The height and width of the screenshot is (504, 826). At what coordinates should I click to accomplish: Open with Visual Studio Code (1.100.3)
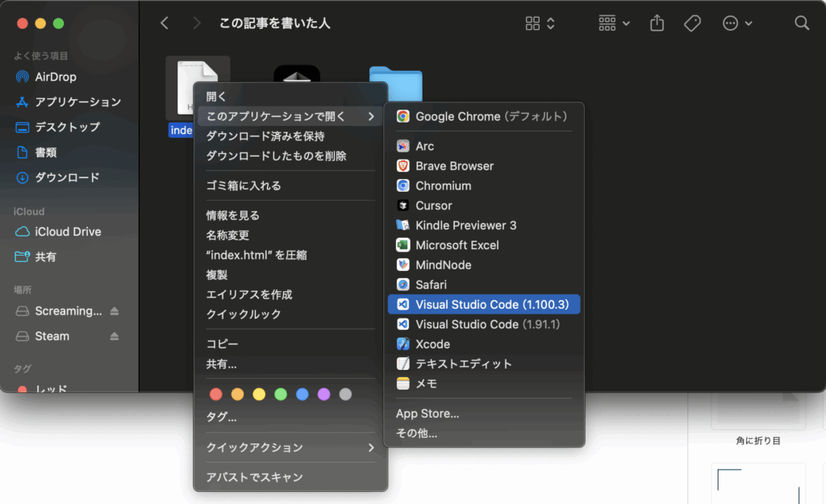484,304
